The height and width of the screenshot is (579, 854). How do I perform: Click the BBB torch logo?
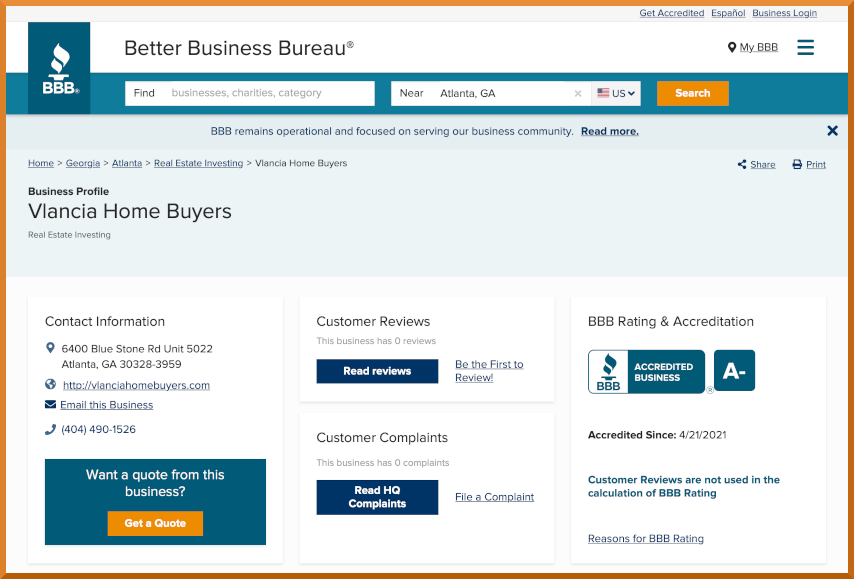pyautogui.click(x=59, y=68)
